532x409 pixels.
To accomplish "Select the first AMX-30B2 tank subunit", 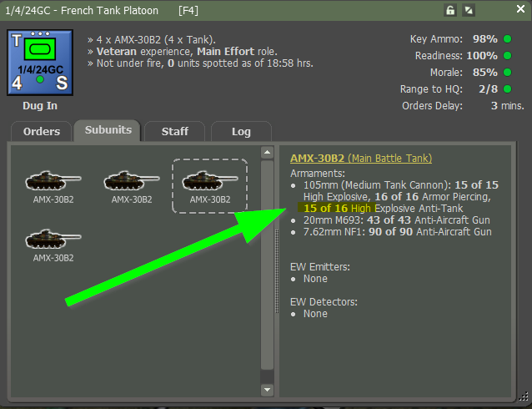I will (x=53, y=186).
